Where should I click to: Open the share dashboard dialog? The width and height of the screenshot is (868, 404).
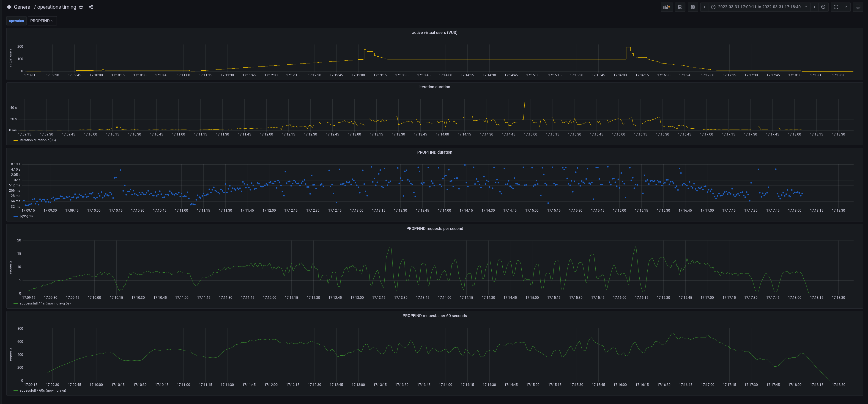91,7
